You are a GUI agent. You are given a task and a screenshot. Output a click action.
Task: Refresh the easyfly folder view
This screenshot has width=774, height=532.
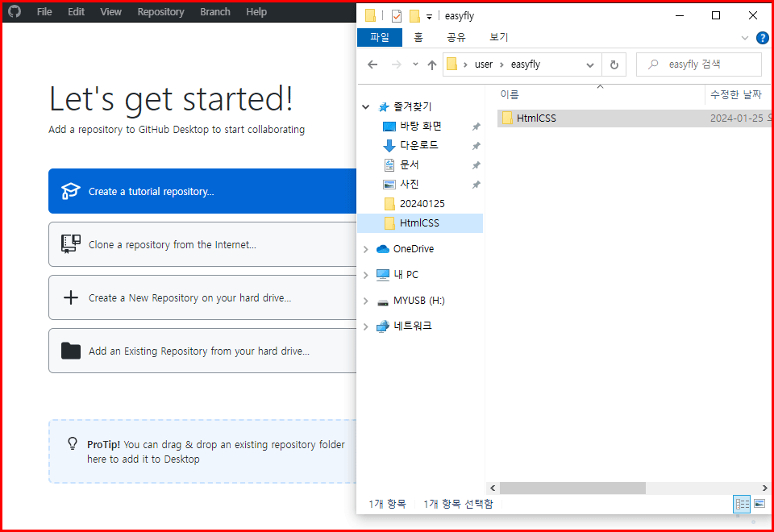point(614,64)
